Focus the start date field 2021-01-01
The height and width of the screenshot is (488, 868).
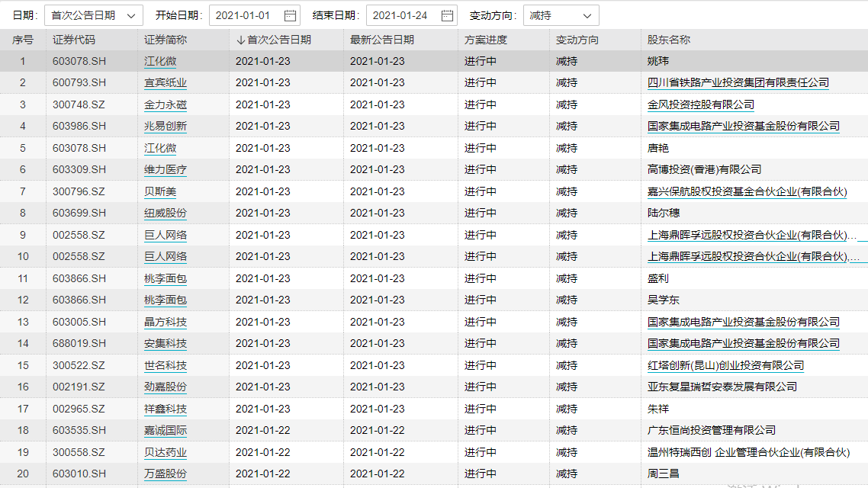(255, 15)
